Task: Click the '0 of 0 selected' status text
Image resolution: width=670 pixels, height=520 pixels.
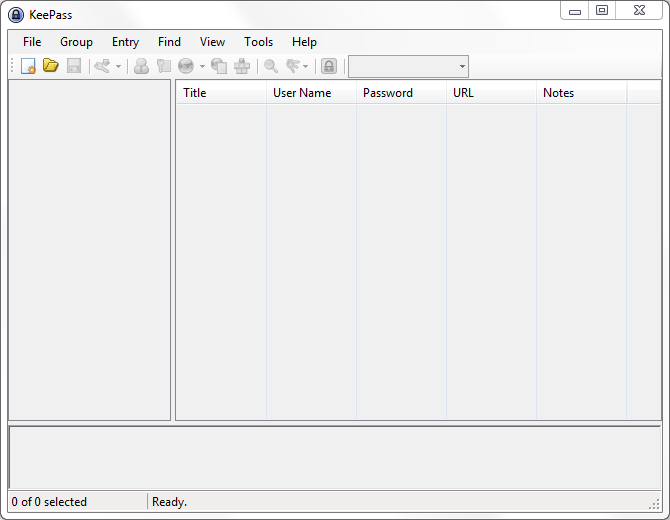Action: click(49, 502)
